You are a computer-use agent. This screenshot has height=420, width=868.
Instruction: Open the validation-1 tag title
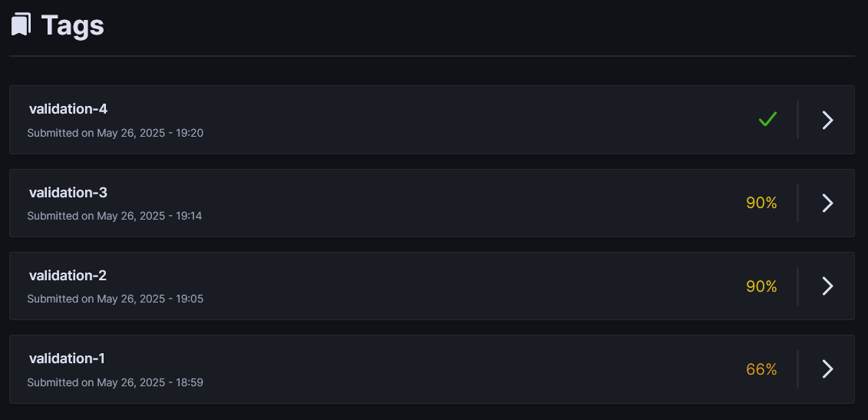(x=67, y=358)
